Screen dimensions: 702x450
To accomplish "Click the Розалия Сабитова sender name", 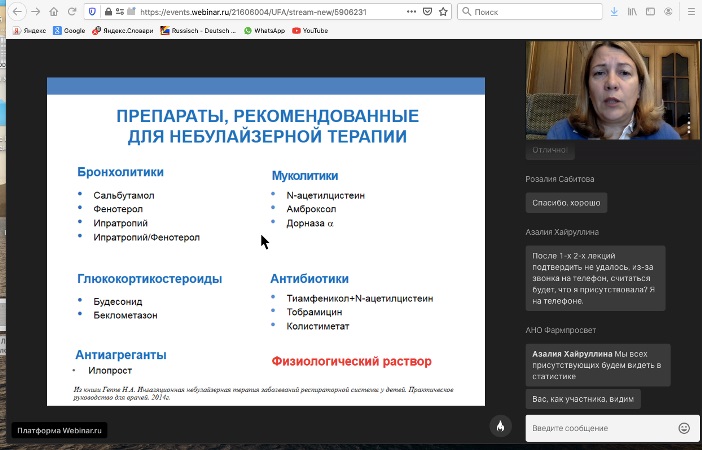I will pos(560,179).
